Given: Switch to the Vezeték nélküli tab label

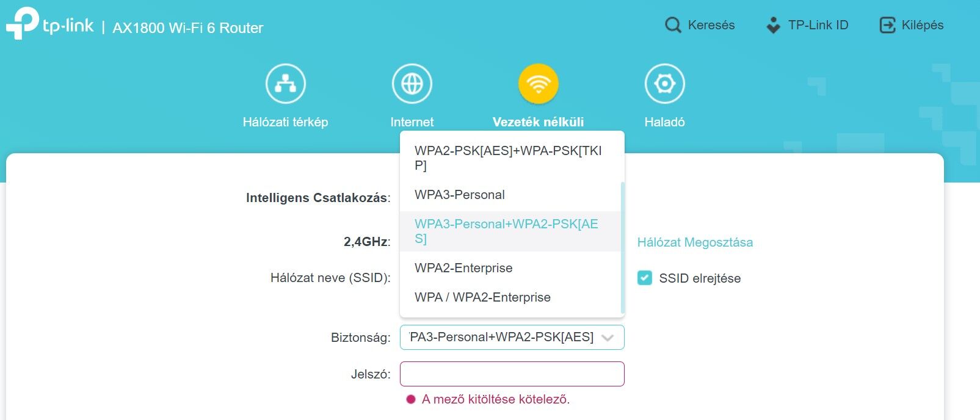Looking at the screenshot, I should click(x=538, y=122).
